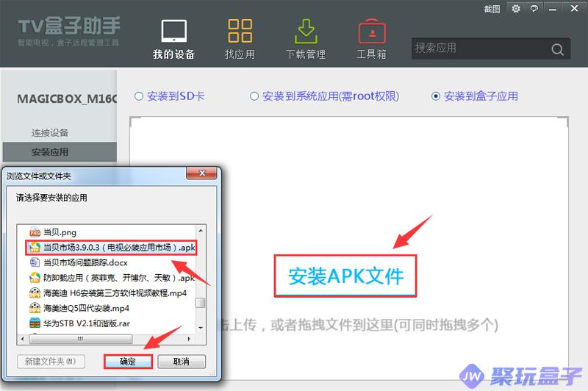Screen dimensions: 588x391
Task: Click file list scroll down arrow
Action: click(x=201, y=328)
